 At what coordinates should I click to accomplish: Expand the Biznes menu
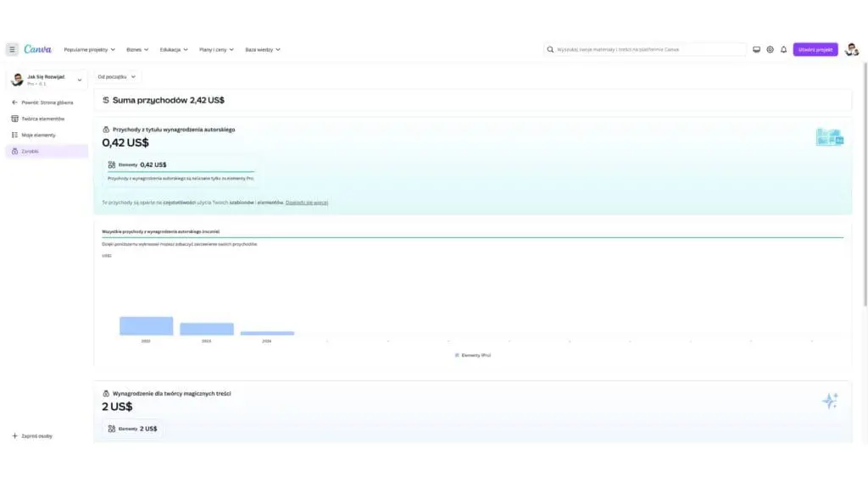coord(137,50)
